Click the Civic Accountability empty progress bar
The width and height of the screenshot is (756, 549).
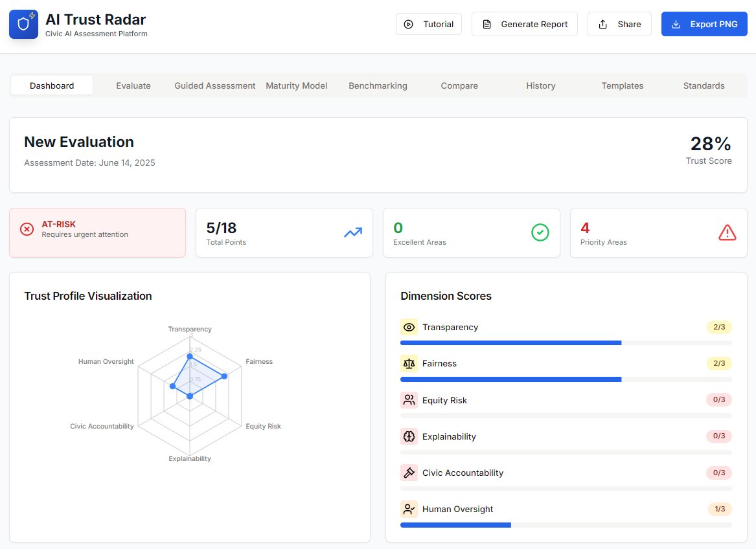pos(566,488)
